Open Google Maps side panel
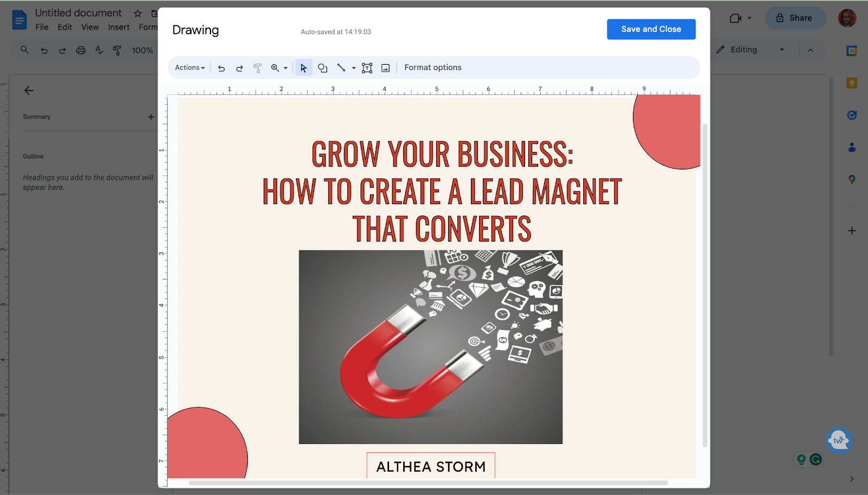 coord(852,180)
